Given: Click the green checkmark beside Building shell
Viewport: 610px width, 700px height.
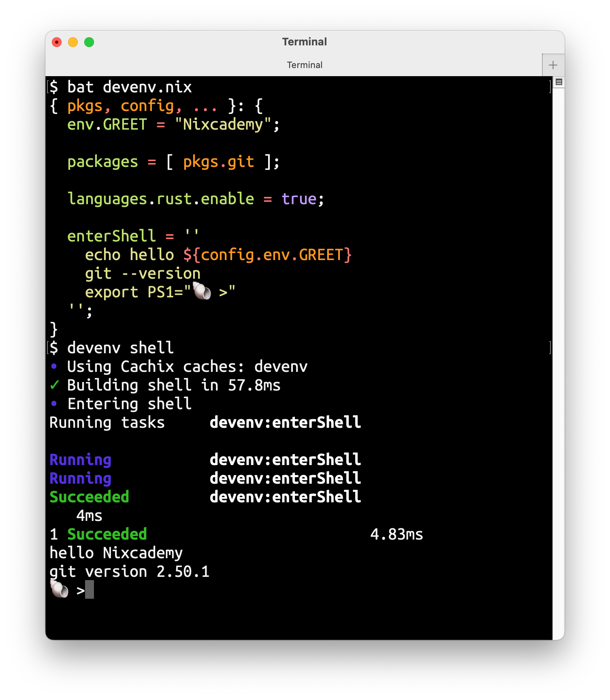Looking at the screenshot, I should pos(55,385).
